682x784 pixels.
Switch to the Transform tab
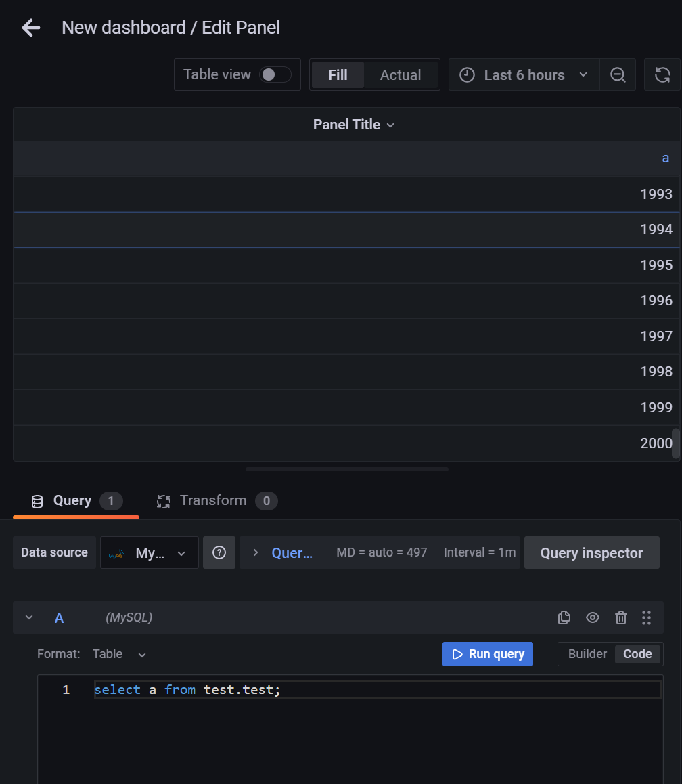point(212,500)
